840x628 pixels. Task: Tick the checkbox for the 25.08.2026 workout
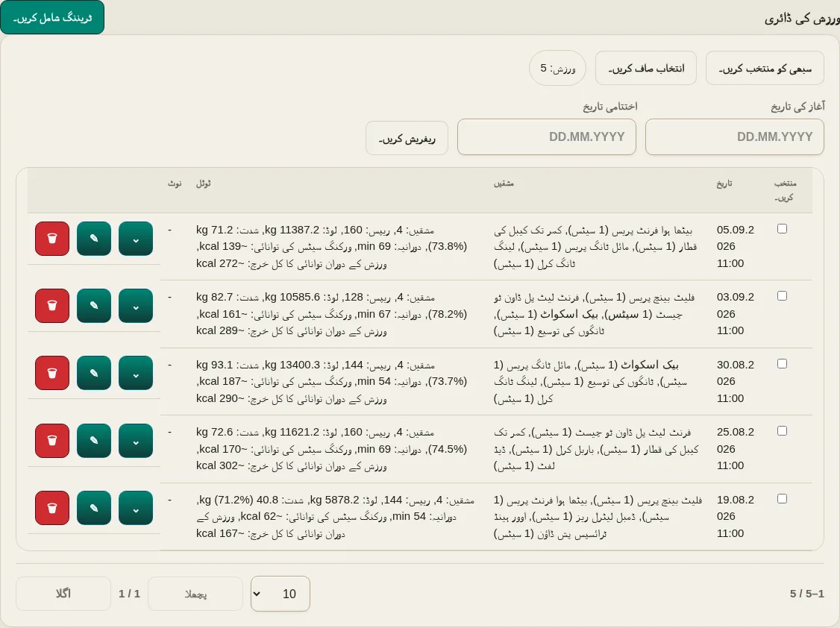[782, 431]
